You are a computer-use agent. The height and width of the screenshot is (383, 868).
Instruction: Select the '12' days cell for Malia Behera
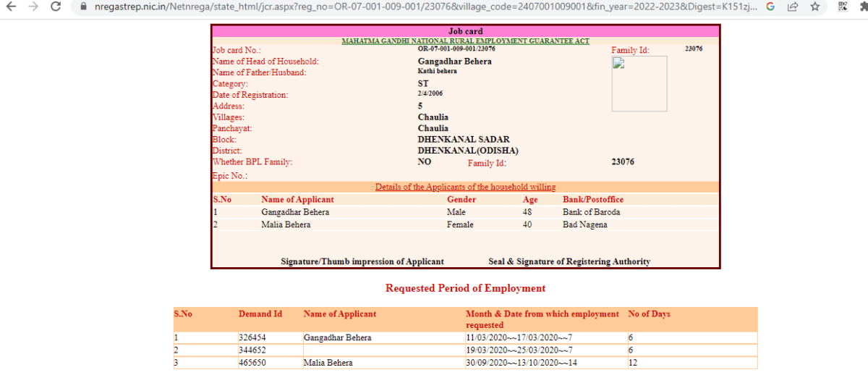coord(634,363)
